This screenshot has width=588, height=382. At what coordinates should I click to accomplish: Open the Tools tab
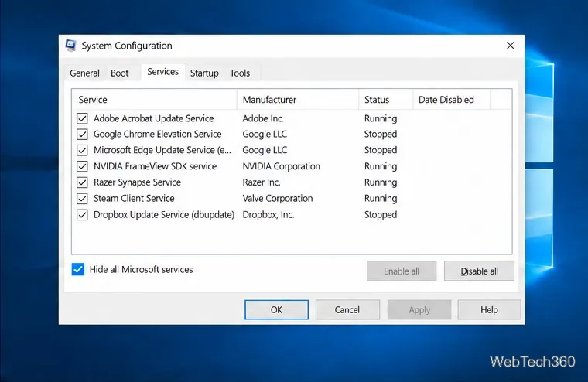[x=240, y=73]
